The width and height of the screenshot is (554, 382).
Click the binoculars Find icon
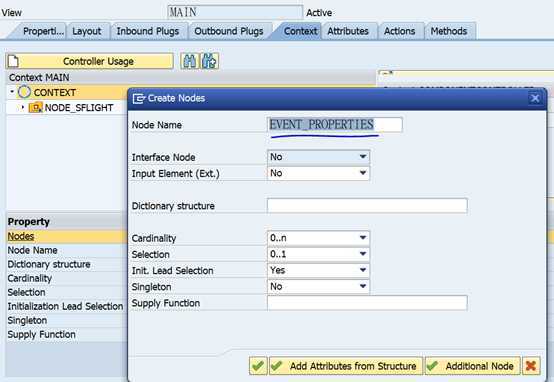coord(190,61)
